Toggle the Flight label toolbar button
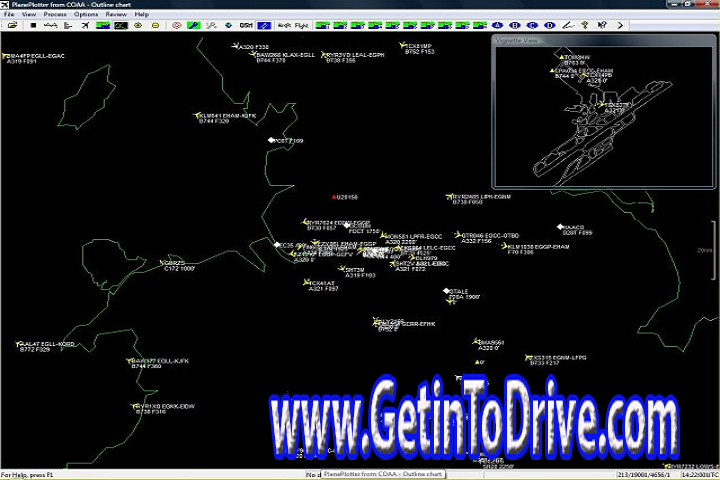The height and width of the screenshot is (480, 720). pyautogui.click(x=301, y=25)
